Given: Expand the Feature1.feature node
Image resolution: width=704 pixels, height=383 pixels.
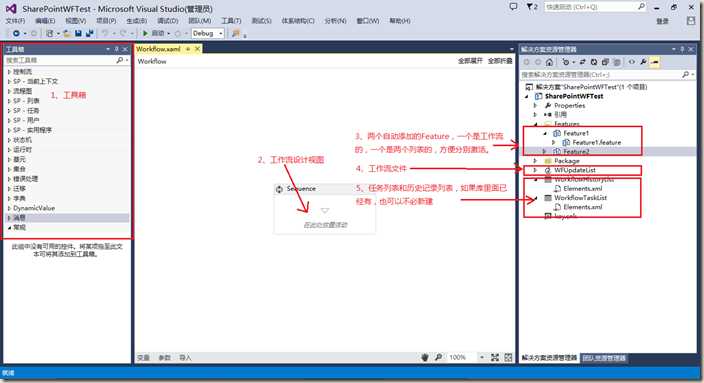Looking at the screenshot, I should point(554,142).
